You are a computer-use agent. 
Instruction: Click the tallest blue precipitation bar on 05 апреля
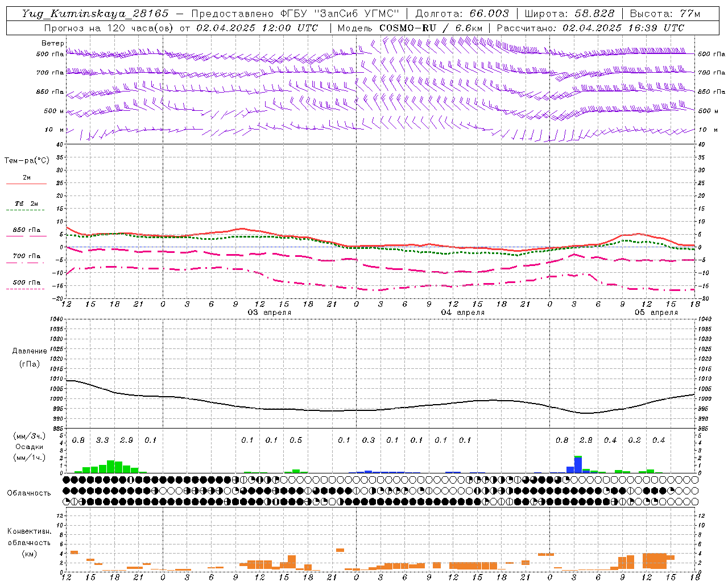(x=578, y=465)
